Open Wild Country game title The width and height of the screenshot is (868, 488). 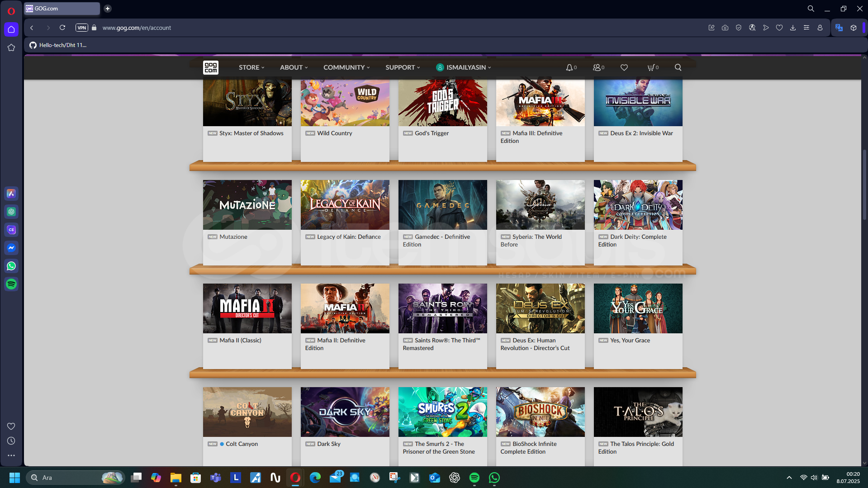click(334, 133)
